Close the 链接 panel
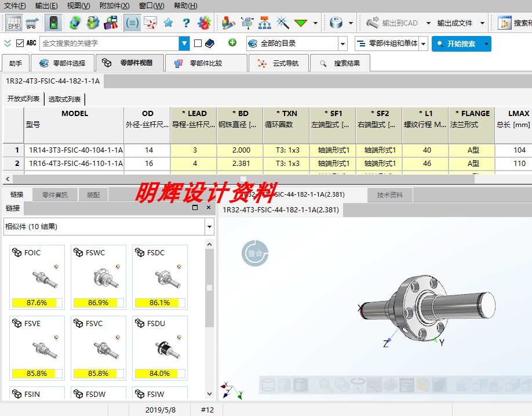Viewport: 532px width, 416px height. coord(208,208)
